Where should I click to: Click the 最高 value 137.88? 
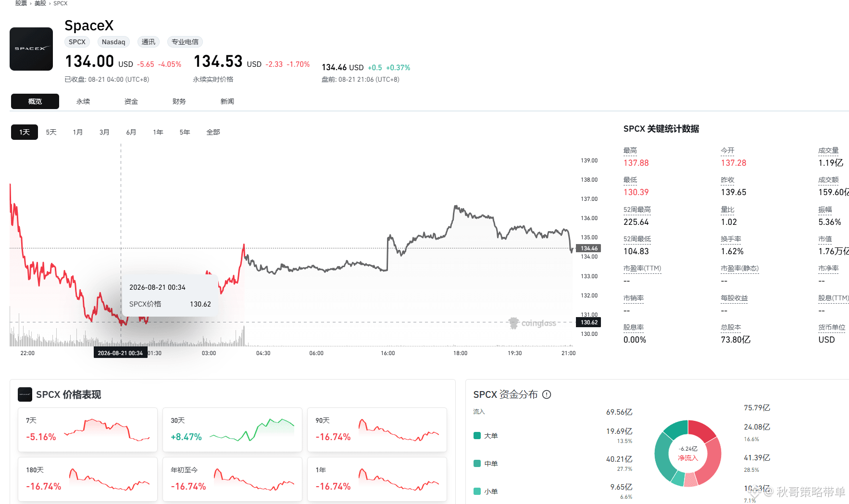(636, 163)
